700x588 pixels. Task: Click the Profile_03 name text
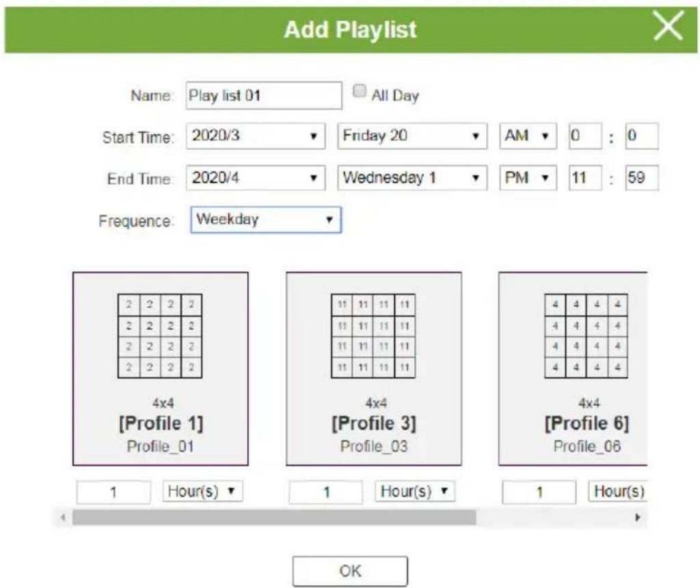(x=374, y=446)
